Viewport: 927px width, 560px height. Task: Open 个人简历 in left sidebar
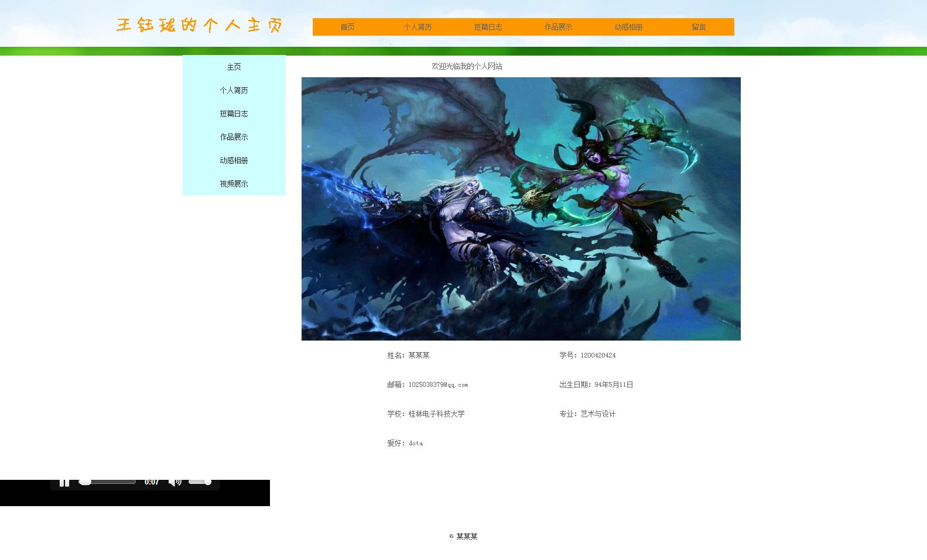(x=234, y=90)
